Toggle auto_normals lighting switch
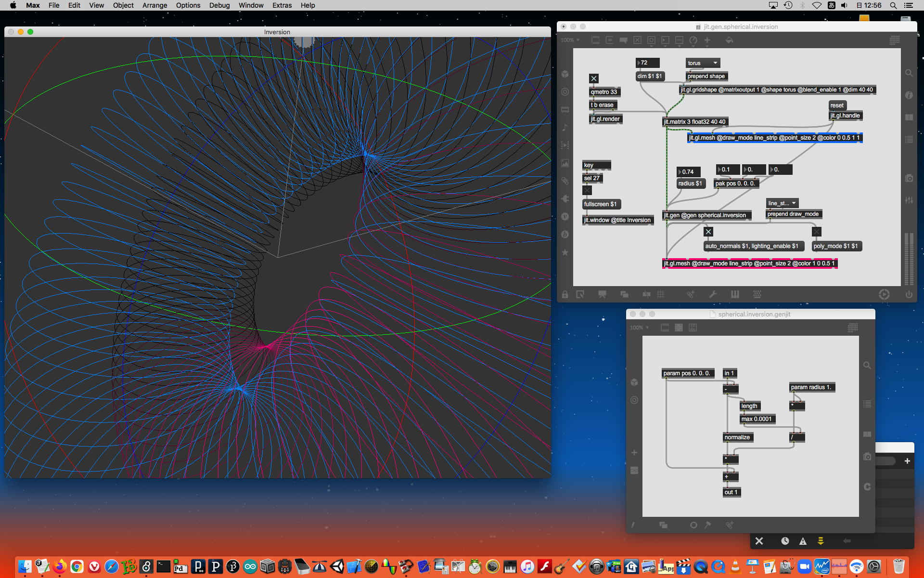Screen dimensions: 924x578 [x=708, y=232]
